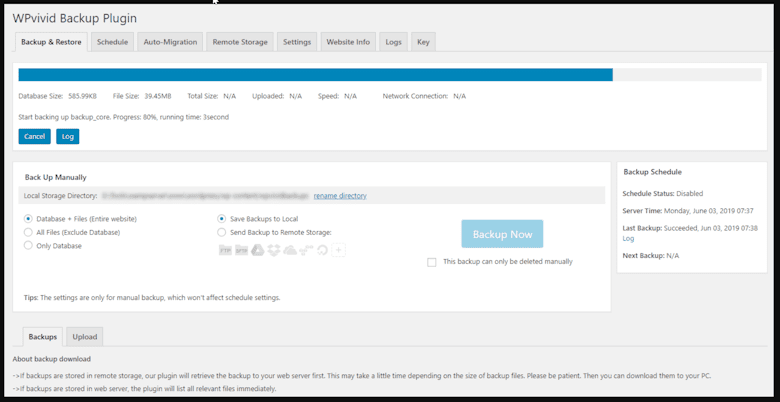Screen dimensions: 780x402
Task: Open the Schedule tab
Action: 112,42
